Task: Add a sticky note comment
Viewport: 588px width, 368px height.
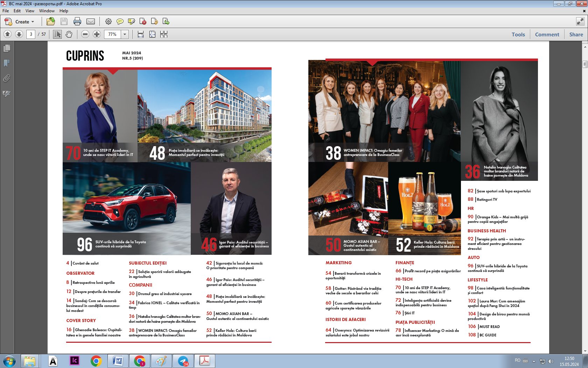Action: [120, 22]
